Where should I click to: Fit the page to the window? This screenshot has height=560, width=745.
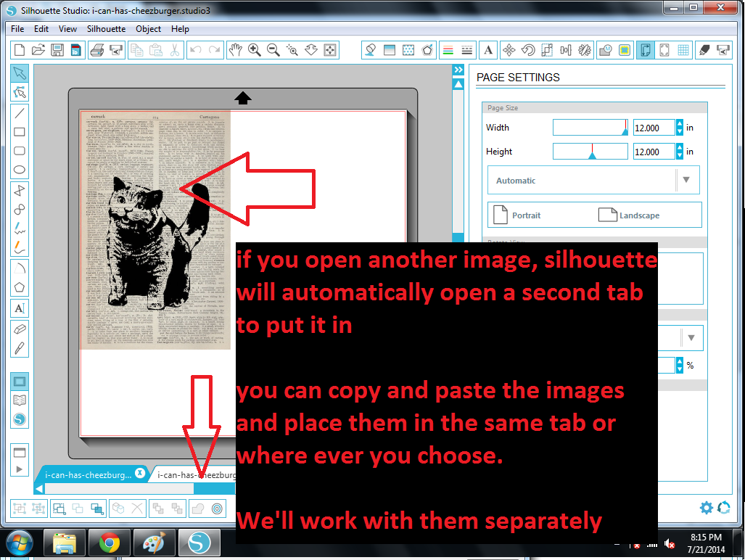click(x=330, y=50)
